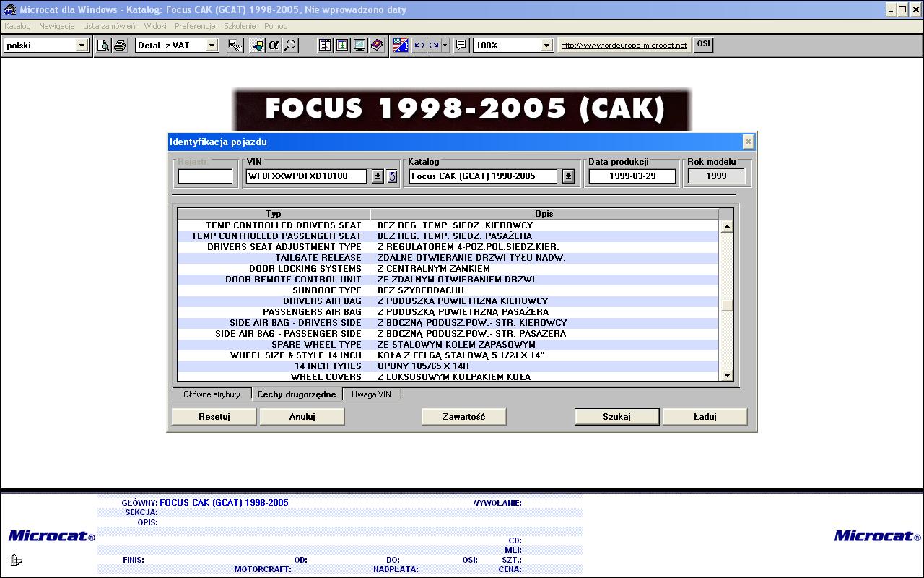Select the SUNROOF TYPE row
This screenshot has width=924, height=578.
click(x=448, y=290)
